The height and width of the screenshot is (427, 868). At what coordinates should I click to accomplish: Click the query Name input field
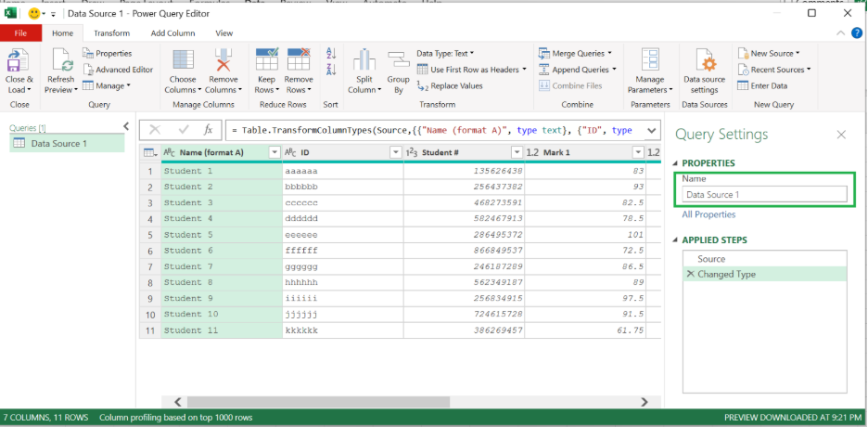(764, 195)
